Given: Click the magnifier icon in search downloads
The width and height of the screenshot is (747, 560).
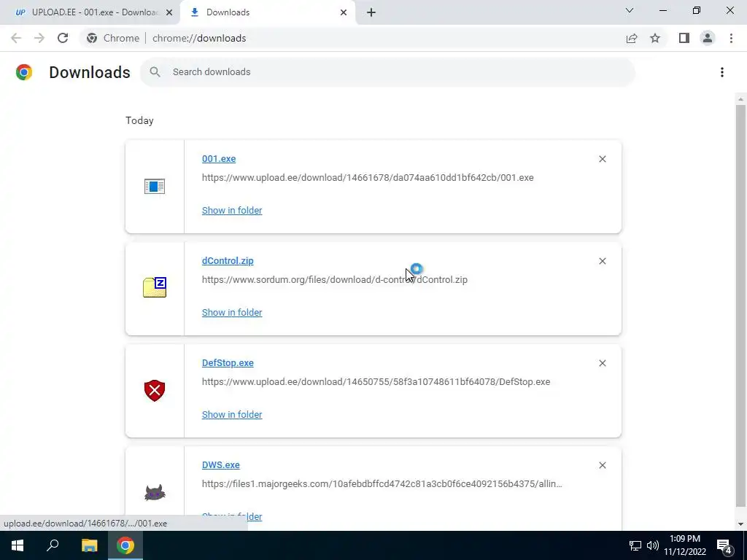Looking at the screenshot, I should coord(155,72).
